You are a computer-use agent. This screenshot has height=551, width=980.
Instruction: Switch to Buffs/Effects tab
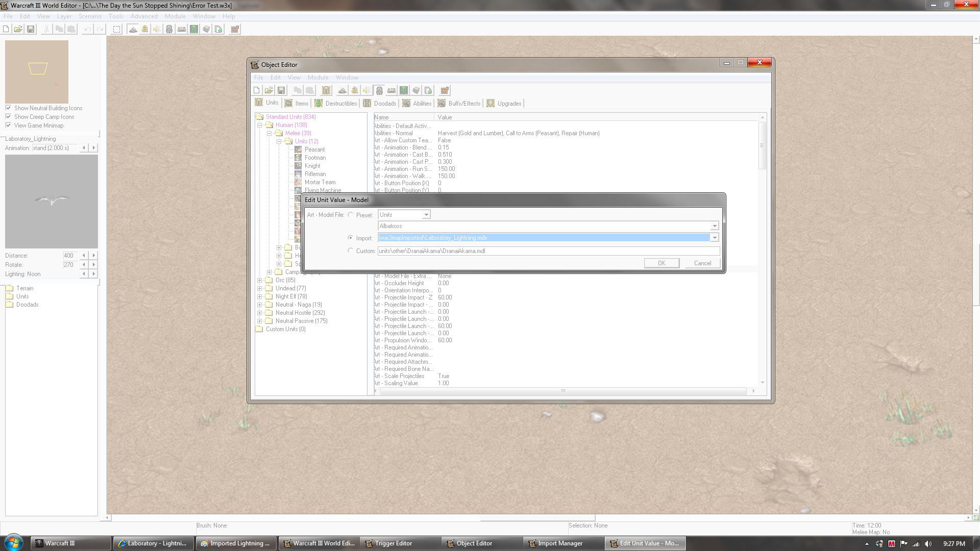(459, 103)
